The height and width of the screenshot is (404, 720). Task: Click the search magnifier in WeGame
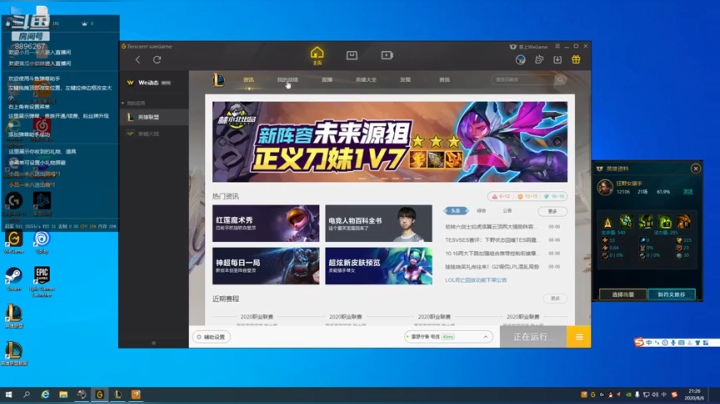(560, 80)
